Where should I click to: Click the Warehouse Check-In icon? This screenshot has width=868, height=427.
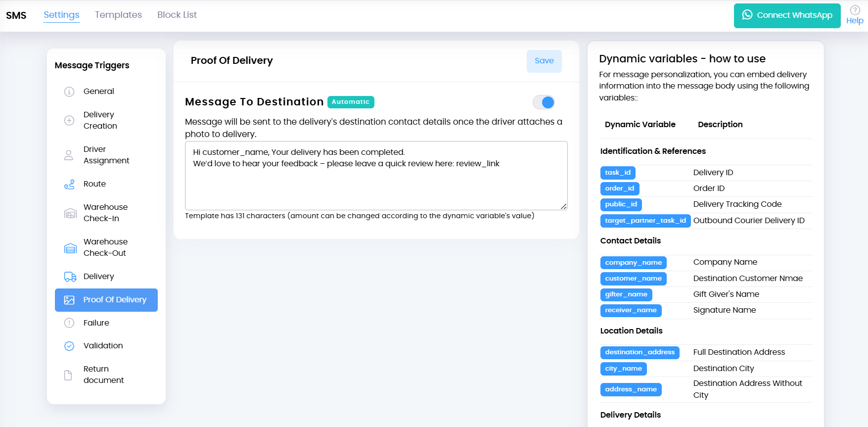point(70,213)
